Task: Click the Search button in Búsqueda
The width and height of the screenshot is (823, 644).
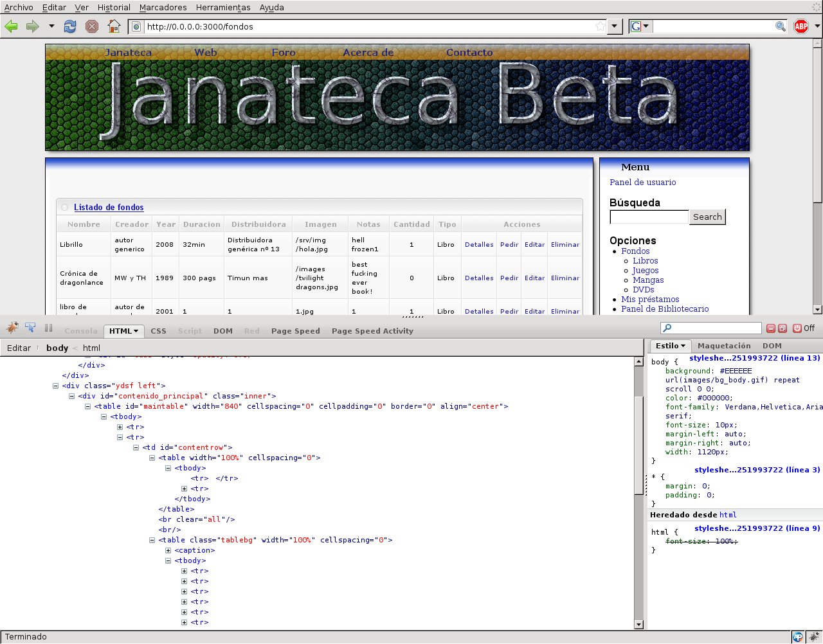Action: click(707, 217)
